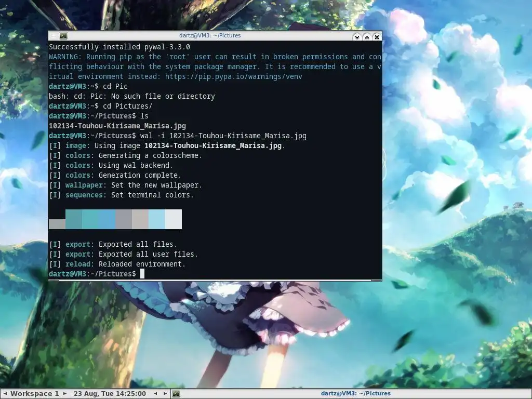This screenshot has height=399, width=532.
Task: Click the 'wal -i' command line
Action: pos(223,136)
